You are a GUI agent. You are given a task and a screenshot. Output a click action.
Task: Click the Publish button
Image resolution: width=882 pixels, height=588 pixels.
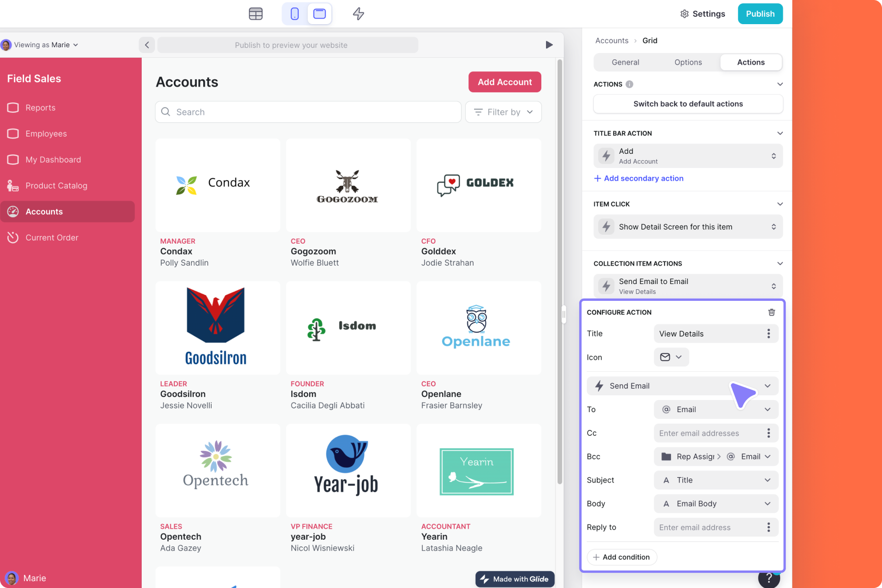(x=760, y=14)
